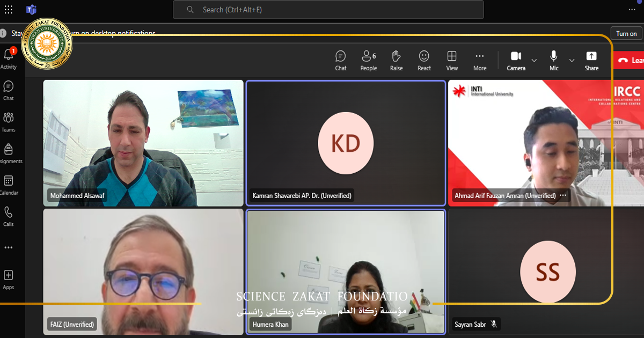
Task: Raise your hand in the meeting
Action: [396, 60]
